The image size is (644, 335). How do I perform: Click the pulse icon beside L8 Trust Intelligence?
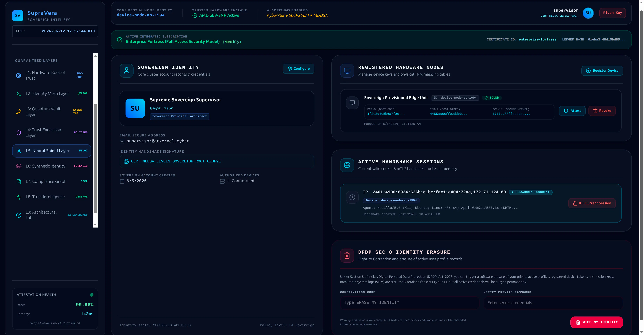(x=19, y=197)
